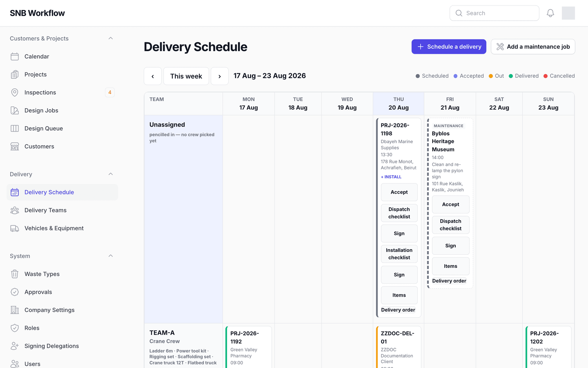Click the Inspections pin icon
This screenshot has height=368, width=588.
click(x=15, y=92)
